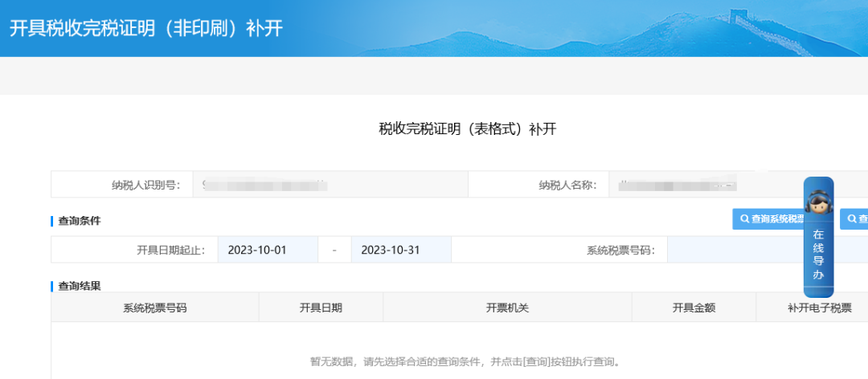Click the partially visible second query button

pyautogui.click(x=854, y=219)
